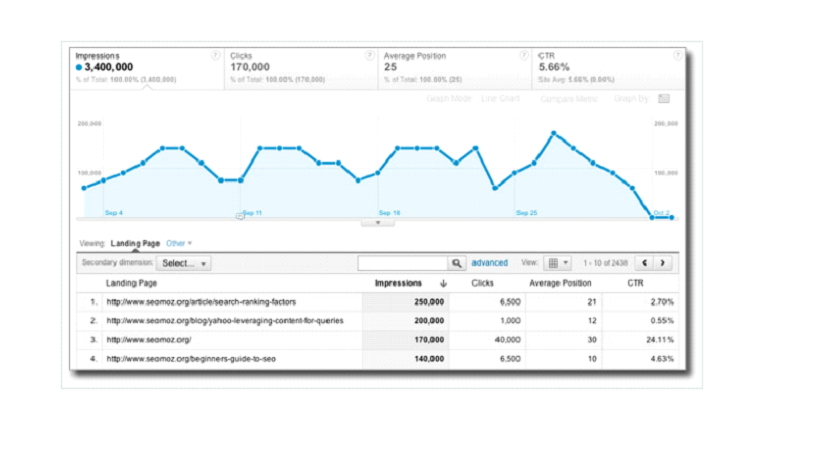The width and height of the screenshot is (819, 460).
Task: Sort by CTR column header
Action: (635, 284)
